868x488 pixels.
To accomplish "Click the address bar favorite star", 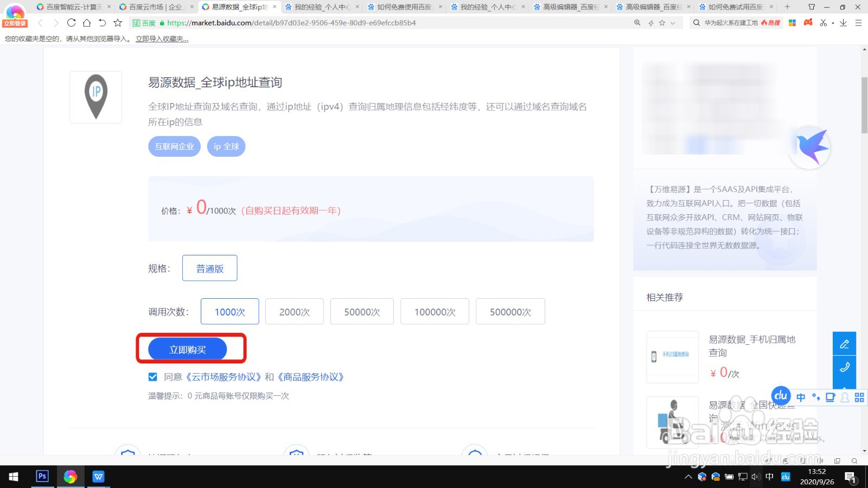I will click(662, 23).
